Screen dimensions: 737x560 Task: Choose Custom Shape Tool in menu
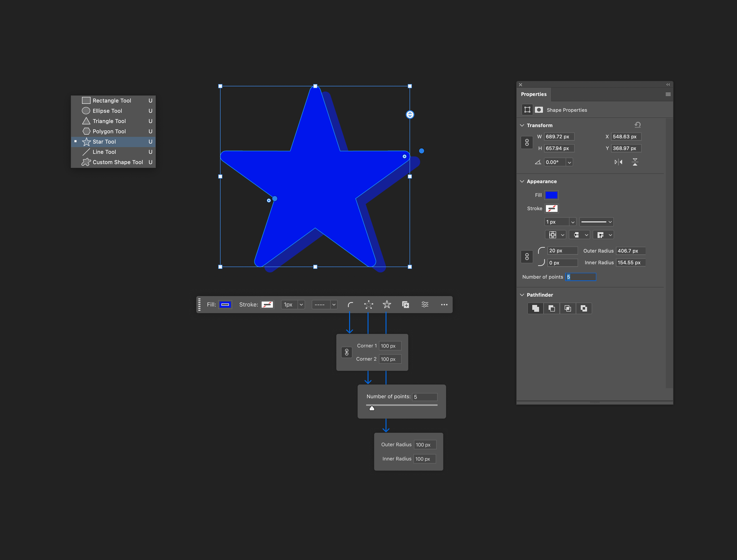117,162
